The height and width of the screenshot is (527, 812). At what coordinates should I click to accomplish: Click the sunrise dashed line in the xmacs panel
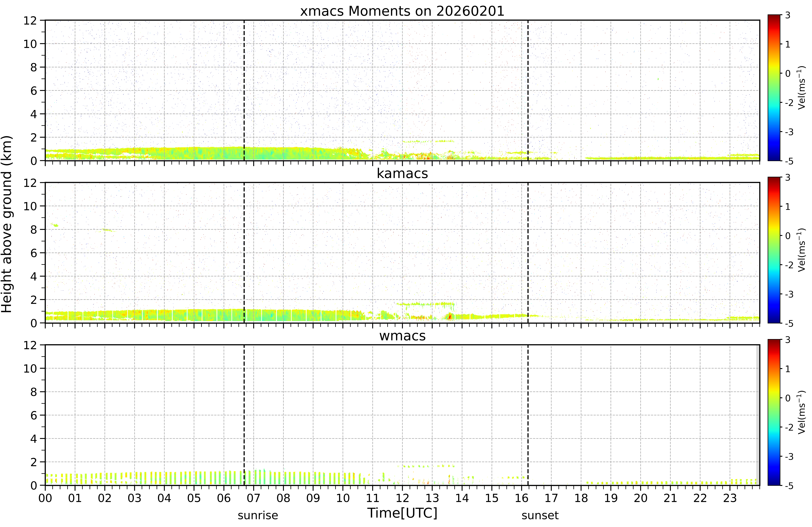[244, 90]
